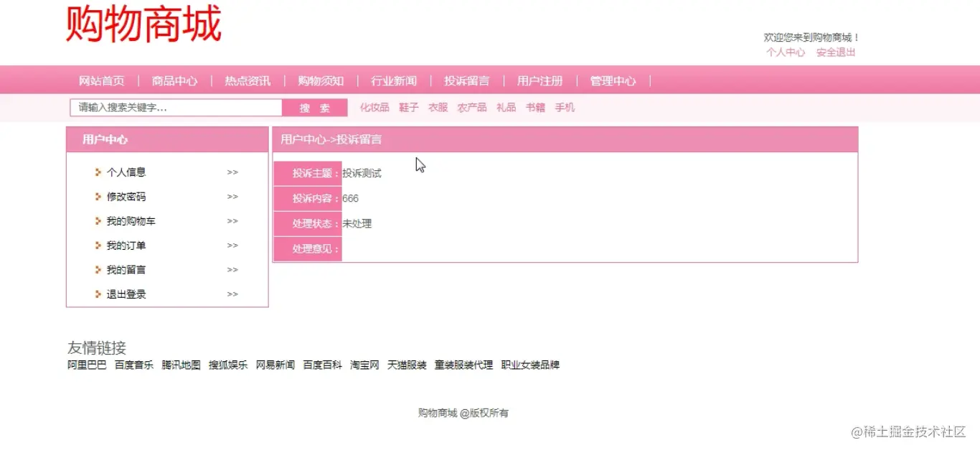Open the 手机 category link
The width and height of the screenshot is (980, 453).
[565, 108]
